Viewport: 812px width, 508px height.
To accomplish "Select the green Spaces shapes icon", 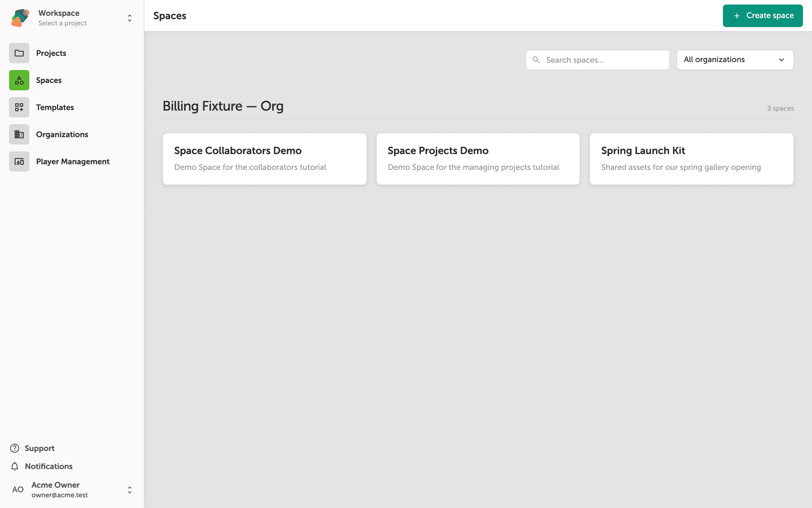I will click(19, 80).
